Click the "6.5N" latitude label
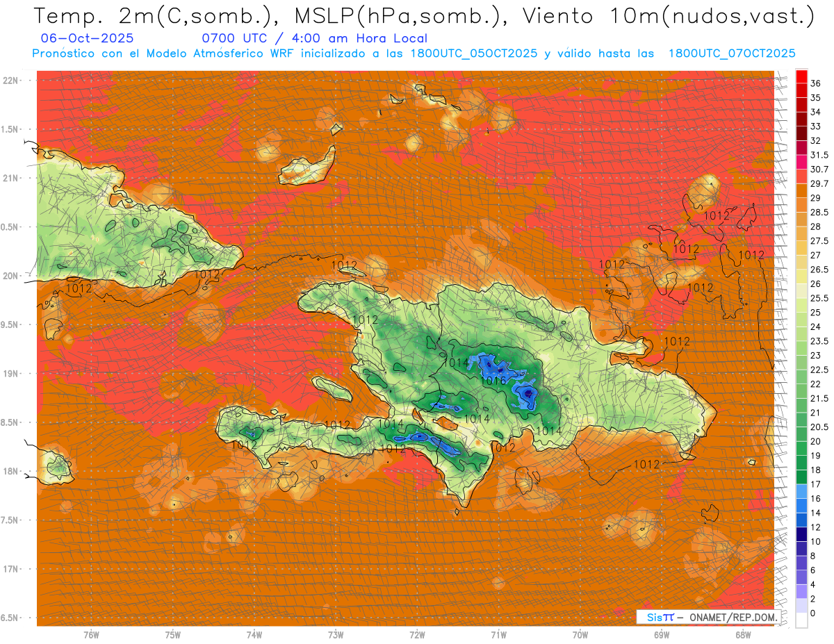This screenshot has height=644, width=834. click(10, 618)
